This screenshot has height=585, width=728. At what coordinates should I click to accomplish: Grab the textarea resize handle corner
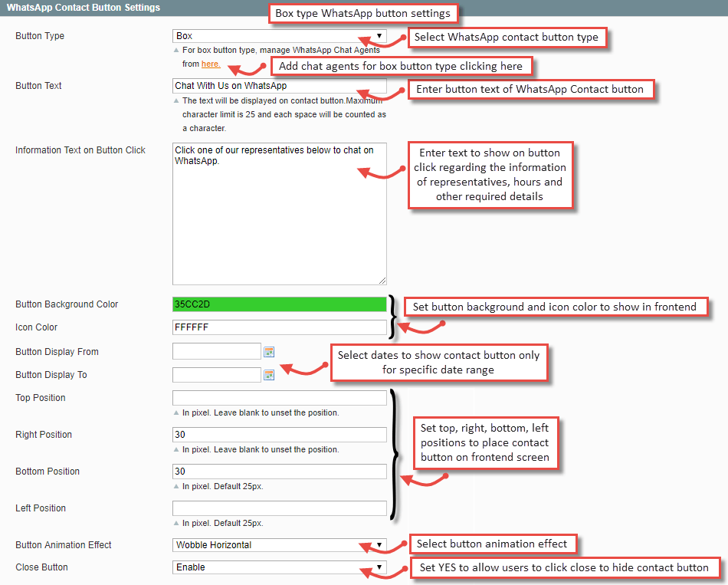coord(382,280)
